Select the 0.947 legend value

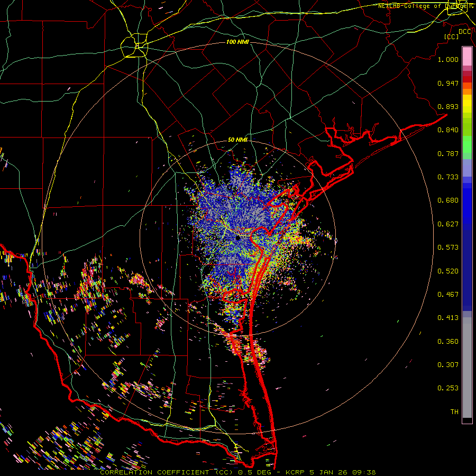448,83
